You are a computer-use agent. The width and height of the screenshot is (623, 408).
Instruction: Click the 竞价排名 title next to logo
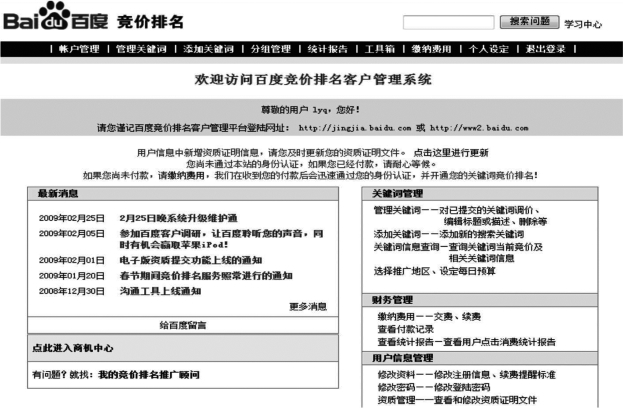pyautogui.click(x=150, y=21)
